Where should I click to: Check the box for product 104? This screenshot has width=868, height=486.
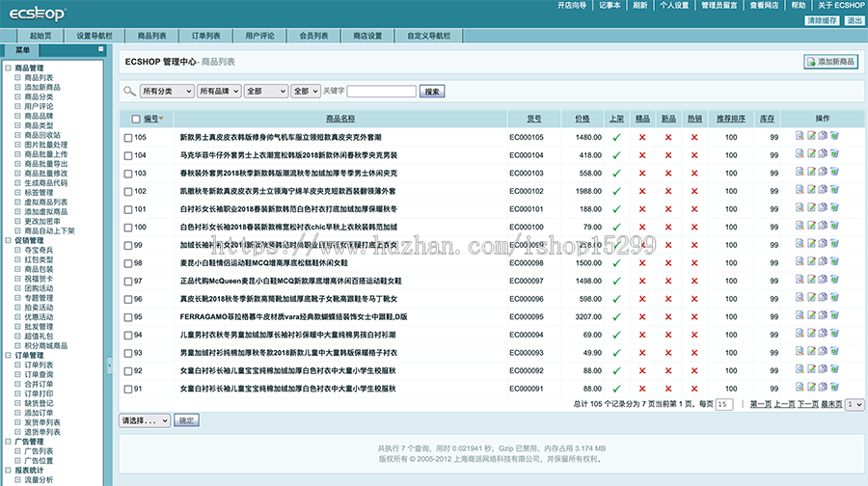click(128, 156)
